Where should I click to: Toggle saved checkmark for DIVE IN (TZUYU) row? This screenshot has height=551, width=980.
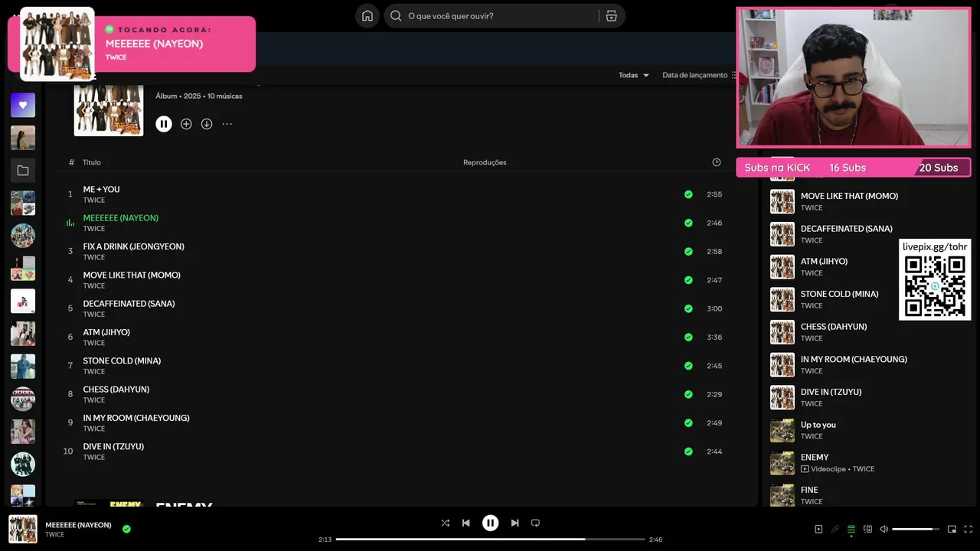(x=688, y=452)
